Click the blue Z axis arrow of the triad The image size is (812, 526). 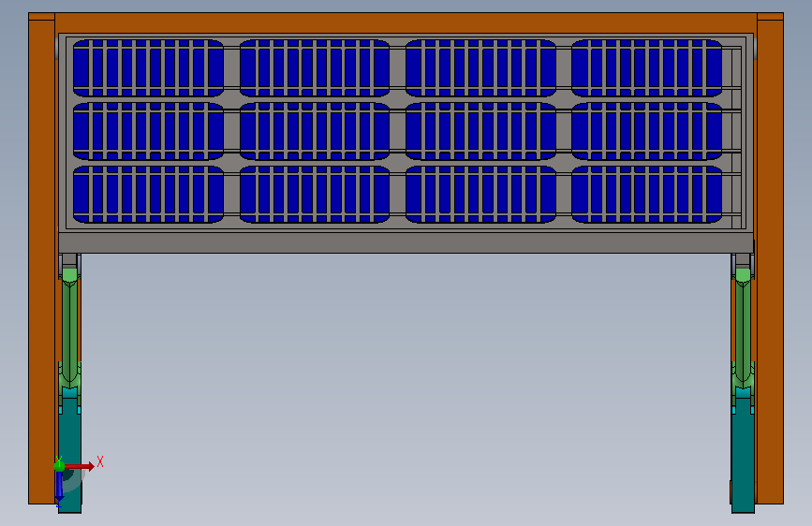59,488
